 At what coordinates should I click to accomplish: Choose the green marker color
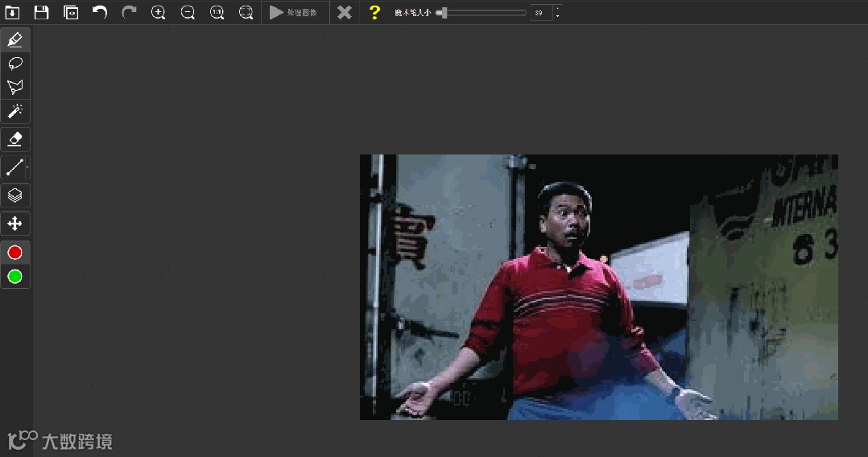pyautogui.click(x=15, y=277)
